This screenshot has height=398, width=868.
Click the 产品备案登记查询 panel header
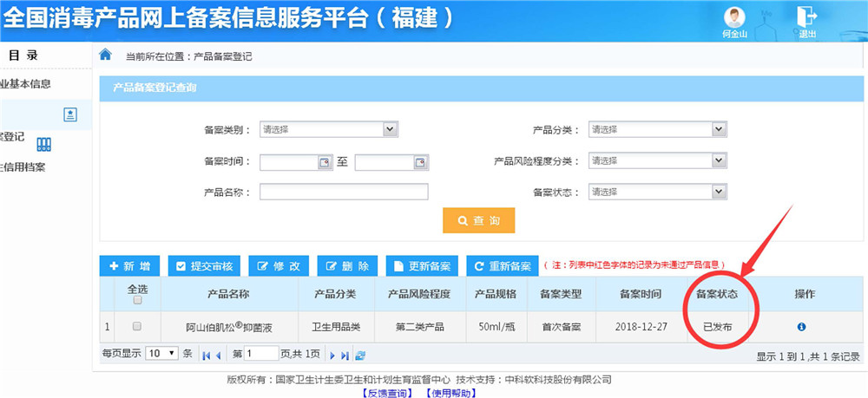pos(482,88)
